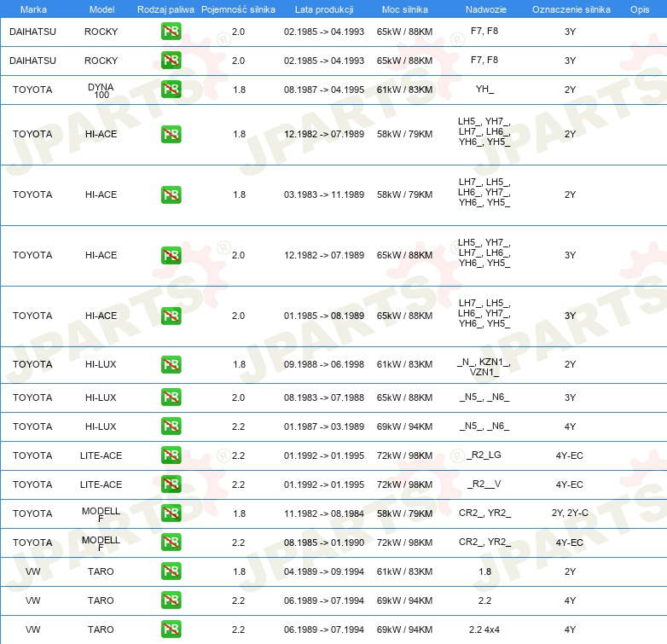This screenshot has width=667, height=644.
Task: Select the '08.1985 -> 01.1990' production years cell
Action: 324,542
